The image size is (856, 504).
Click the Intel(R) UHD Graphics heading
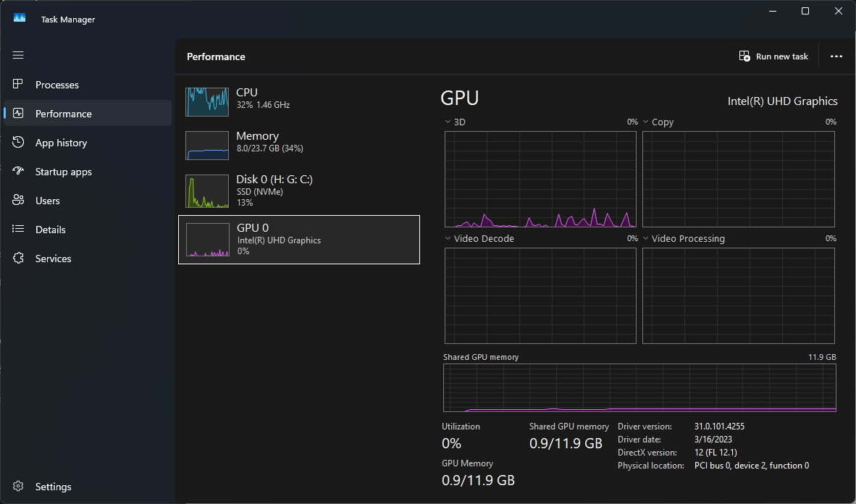782,101
